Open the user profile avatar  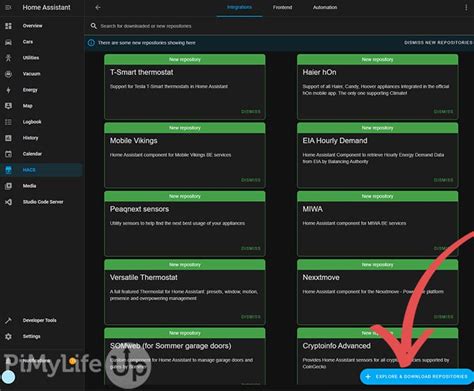tap(8, 377)
